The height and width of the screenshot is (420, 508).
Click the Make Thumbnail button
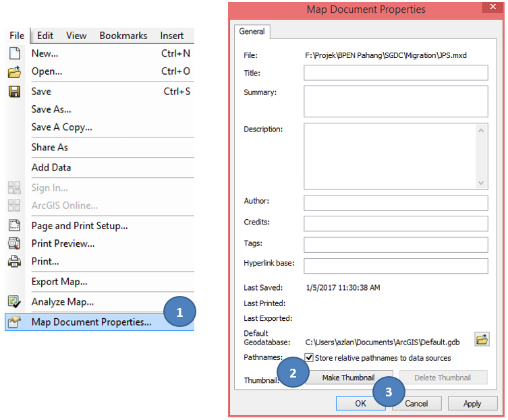click(x=349, y=378)
